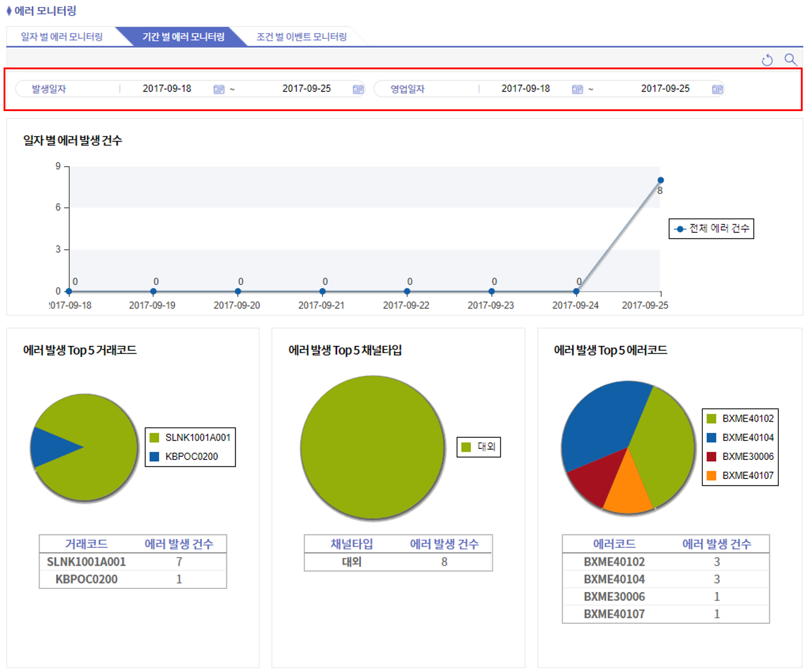Click the 대외 channel type pie chart
Viewport: 808px width, 672px height.
point(373,447)
